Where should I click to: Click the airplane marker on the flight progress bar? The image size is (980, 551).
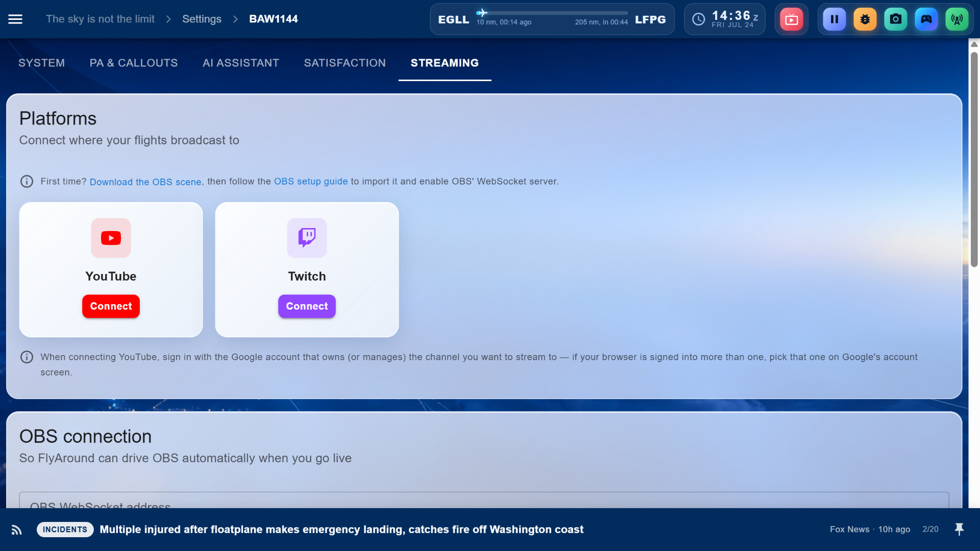click(x=482, y=13)
